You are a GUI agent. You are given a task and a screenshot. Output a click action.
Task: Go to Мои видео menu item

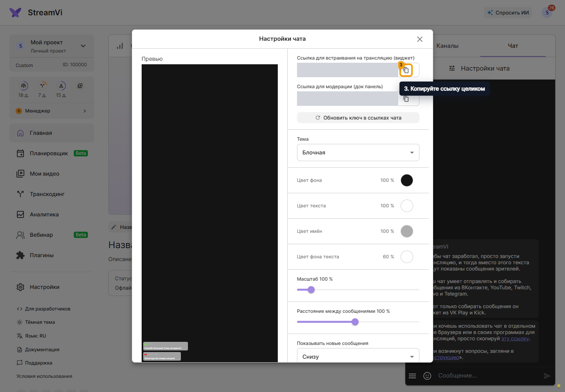point(52,174)
